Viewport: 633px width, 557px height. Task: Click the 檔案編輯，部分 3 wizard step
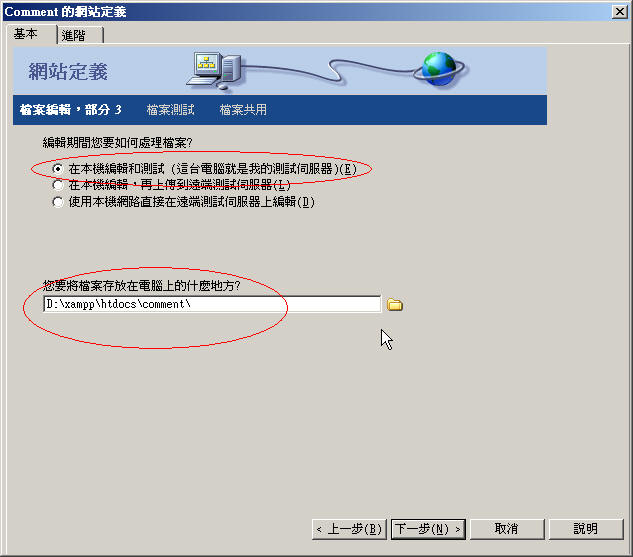point(71,110)
